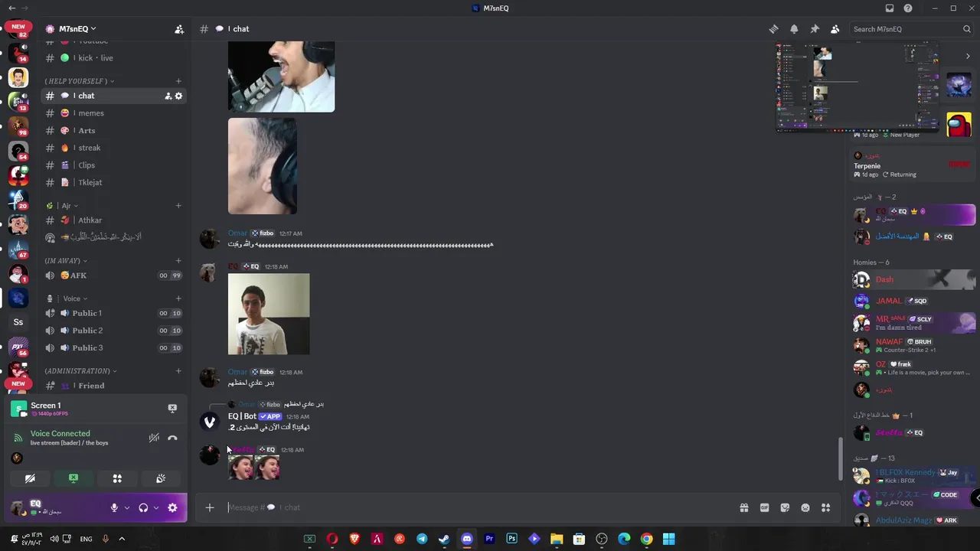Screen dimensions: 980x551
Task: Open the soundboard
Action: (x=161, y=478)
